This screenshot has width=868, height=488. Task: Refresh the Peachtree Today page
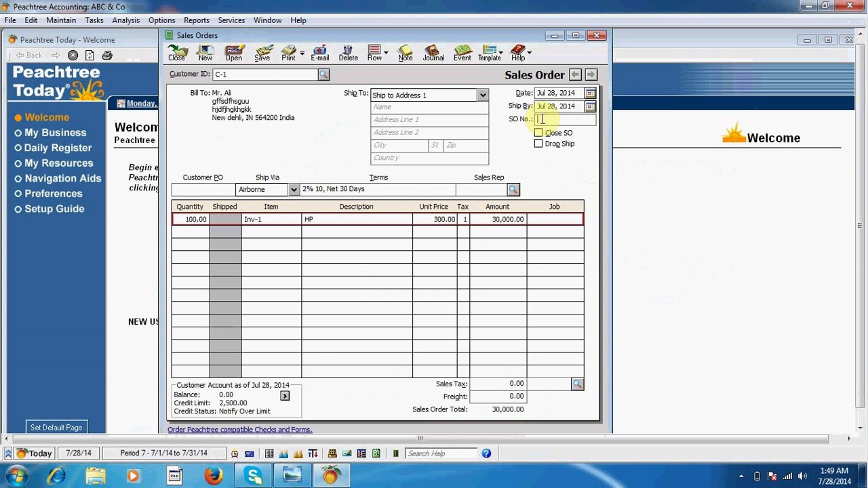90,56
